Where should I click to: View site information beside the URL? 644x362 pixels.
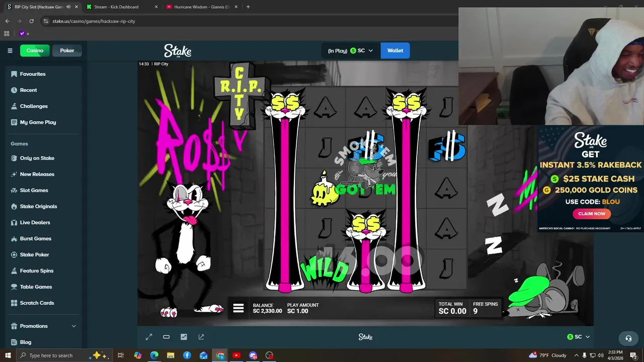click(x=46, y=21)
